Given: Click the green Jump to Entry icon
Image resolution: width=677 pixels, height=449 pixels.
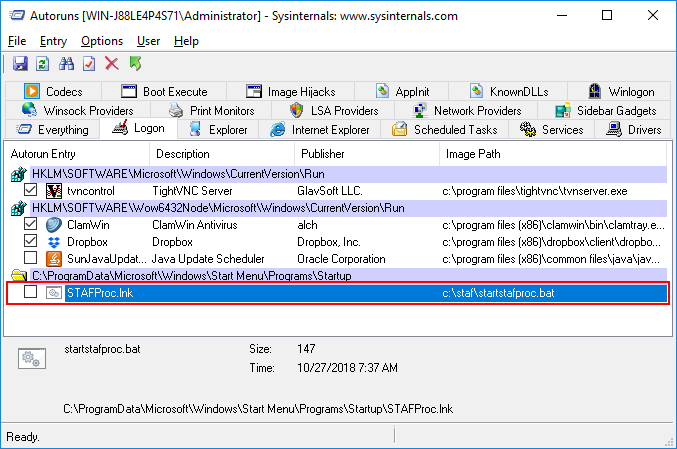Looking at the screenshot, I should point(136,64).
